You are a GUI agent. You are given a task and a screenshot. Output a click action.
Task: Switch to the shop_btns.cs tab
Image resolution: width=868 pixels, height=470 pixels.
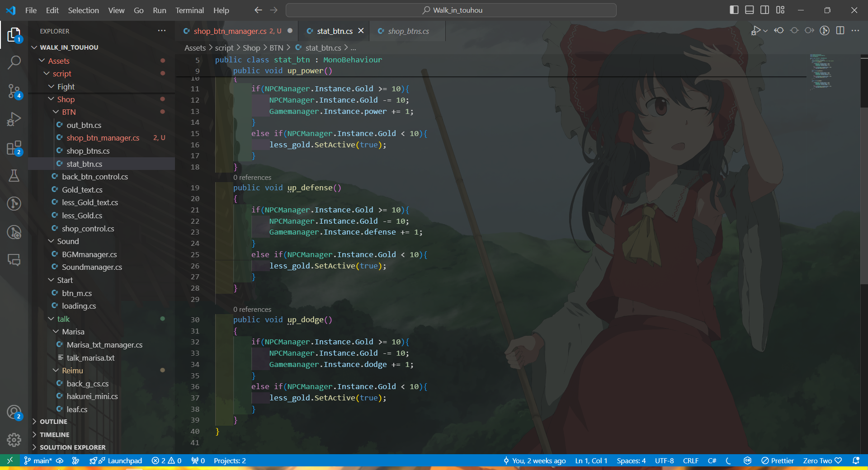408,31
